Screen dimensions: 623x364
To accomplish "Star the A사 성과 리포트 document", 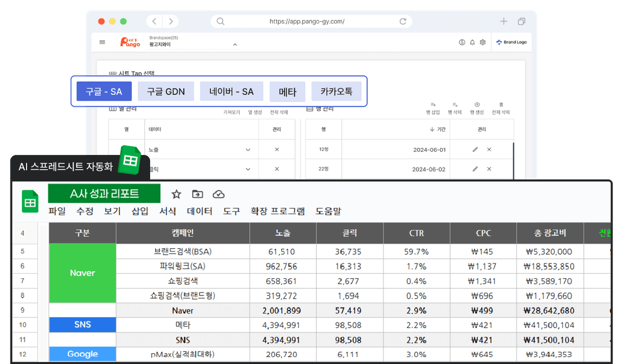I will tap(177, 194).
